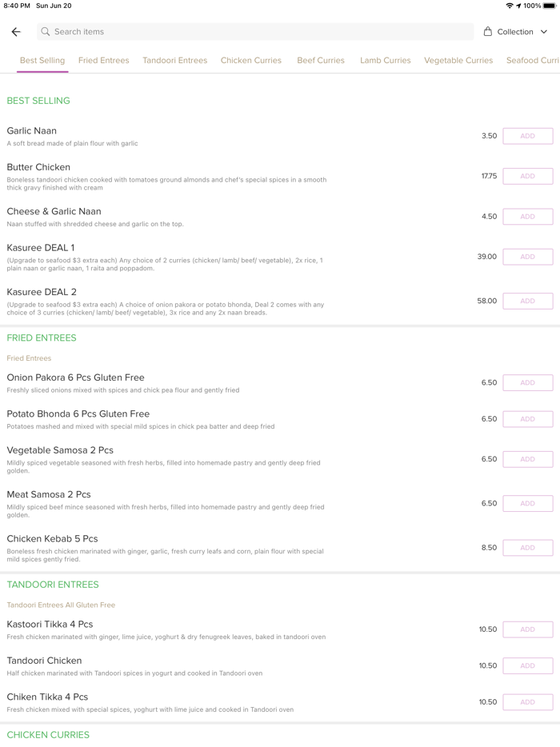Select the Beef Curries tab
Screen dimensions: 560x747
pos(321,61)
